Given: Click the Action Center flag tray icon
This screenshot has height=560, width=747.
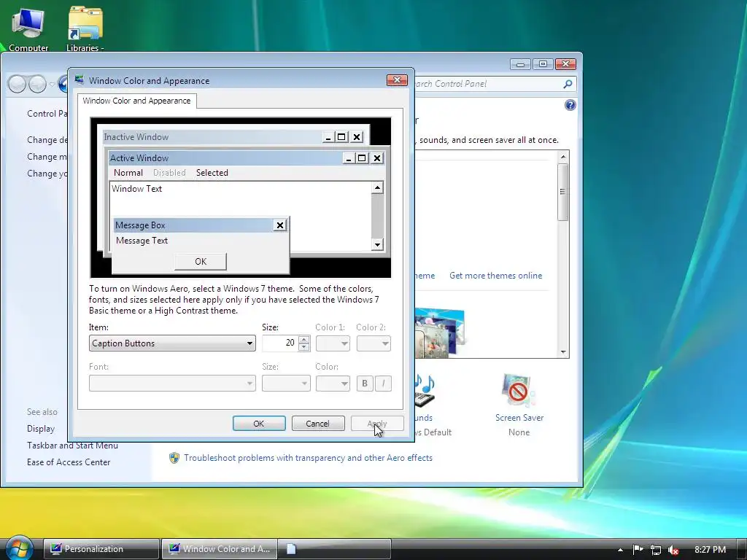Looking at the screenshot, I should (638, 549).
